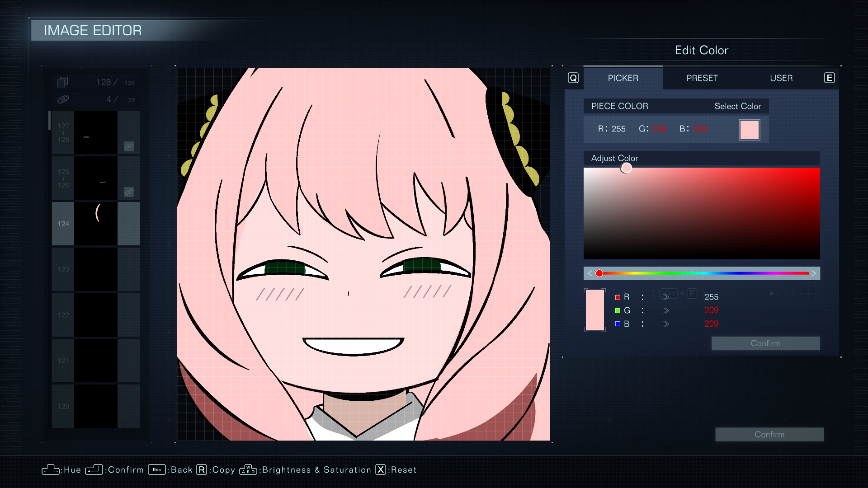This screenshot has height=488, width=868.
Task: Click the WASD brightness key icon
Action: pyautogui.click(x=248, y=470)
